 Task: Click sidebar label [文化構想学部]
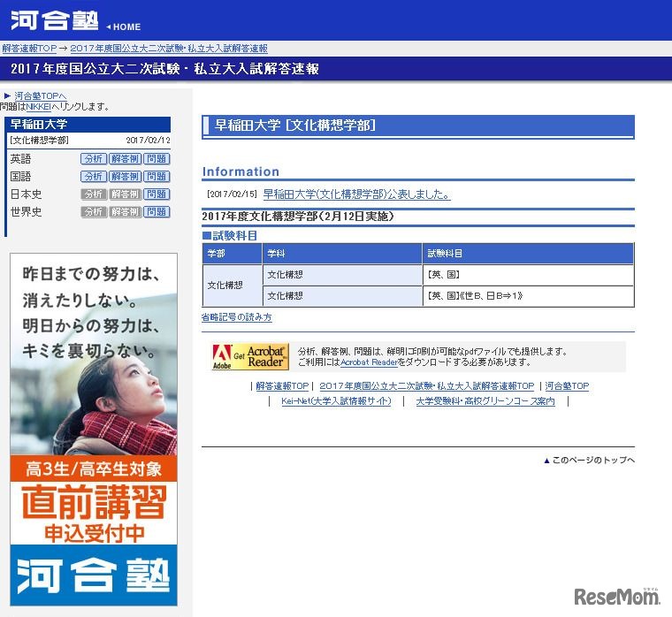(x=39, y=141)
